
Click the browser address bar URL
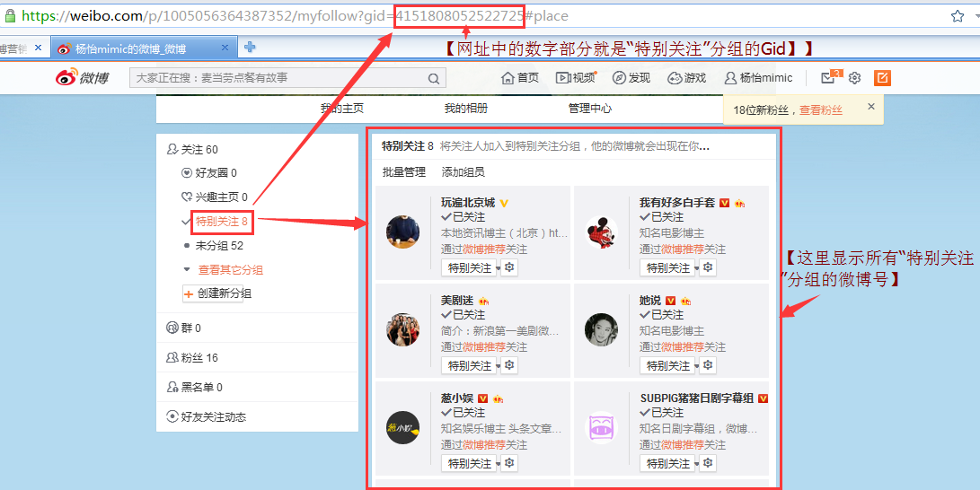295,16
